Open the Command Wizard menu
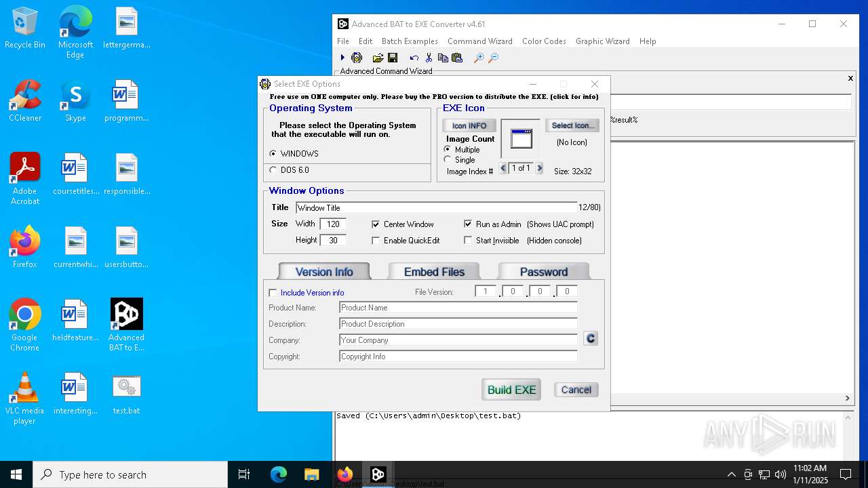Screen dimensions: 868x488 tap(480, 41)
